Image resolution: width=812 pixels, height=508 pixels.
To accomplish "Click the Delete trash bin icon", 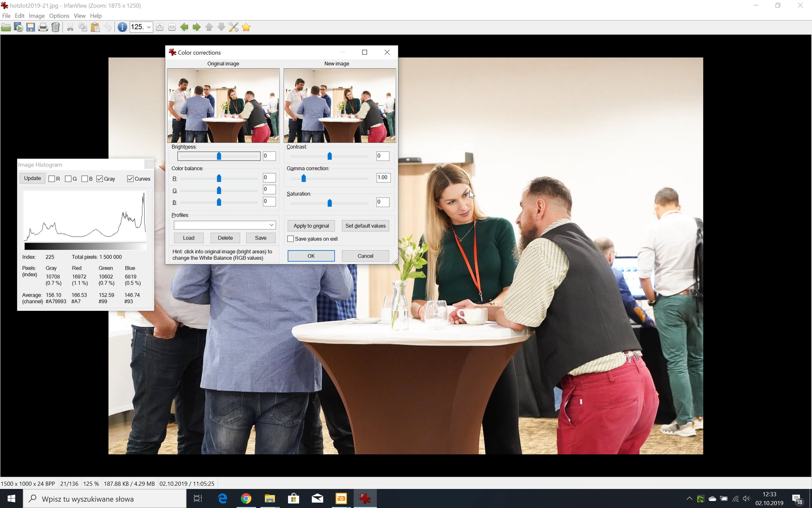I will (55, 27).
